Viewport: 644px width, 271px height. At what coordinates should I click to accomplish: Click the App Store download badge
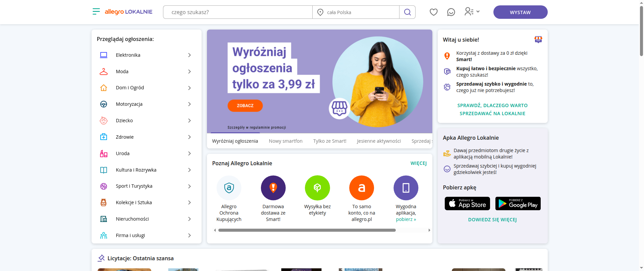click(467, 204)
